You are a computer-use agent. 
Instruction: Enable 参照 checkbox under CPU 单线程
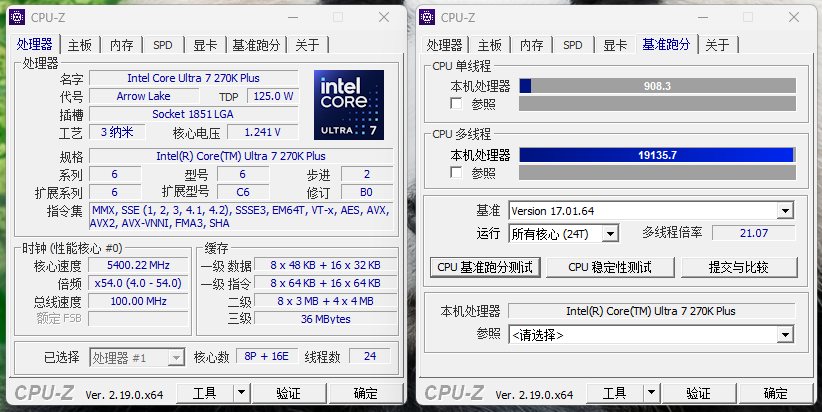tap(456, 103)
